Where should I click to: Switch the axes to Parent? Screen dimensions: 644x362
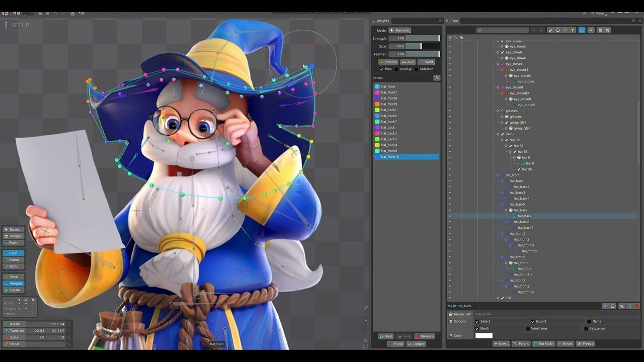click(14, 259)
